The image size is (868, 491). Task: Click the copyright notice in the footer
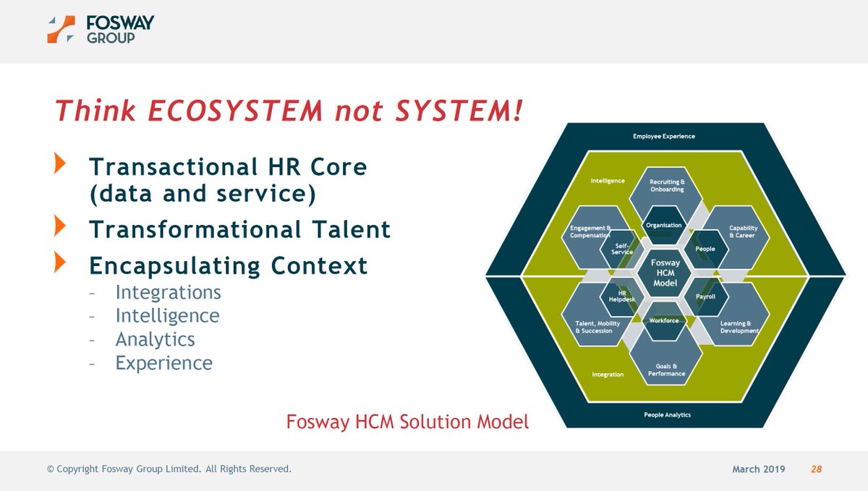pyautogui.click(x=169, y=469)
